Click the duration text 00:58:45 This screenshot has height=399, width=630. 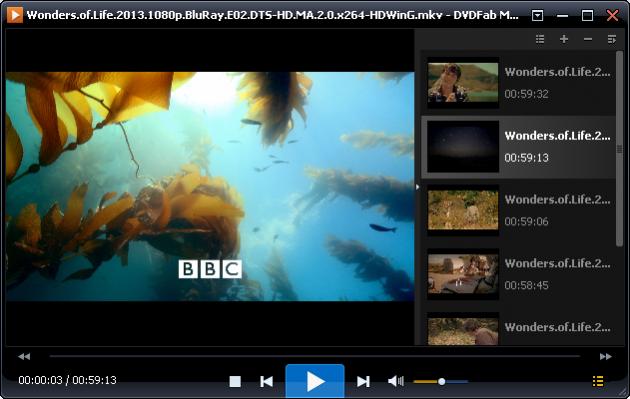pos(526,285)
